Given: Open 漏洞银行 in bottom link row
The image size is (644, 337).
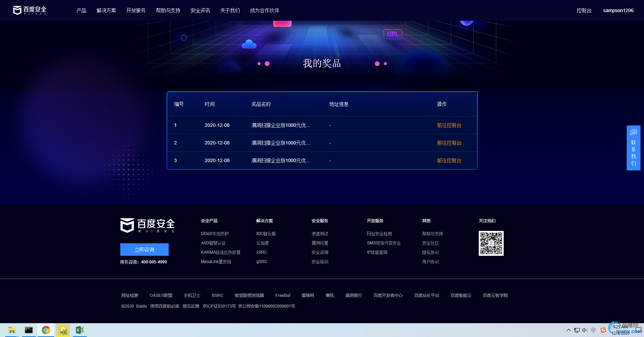Looking at the screenshot, I should (x=354, y=296).
